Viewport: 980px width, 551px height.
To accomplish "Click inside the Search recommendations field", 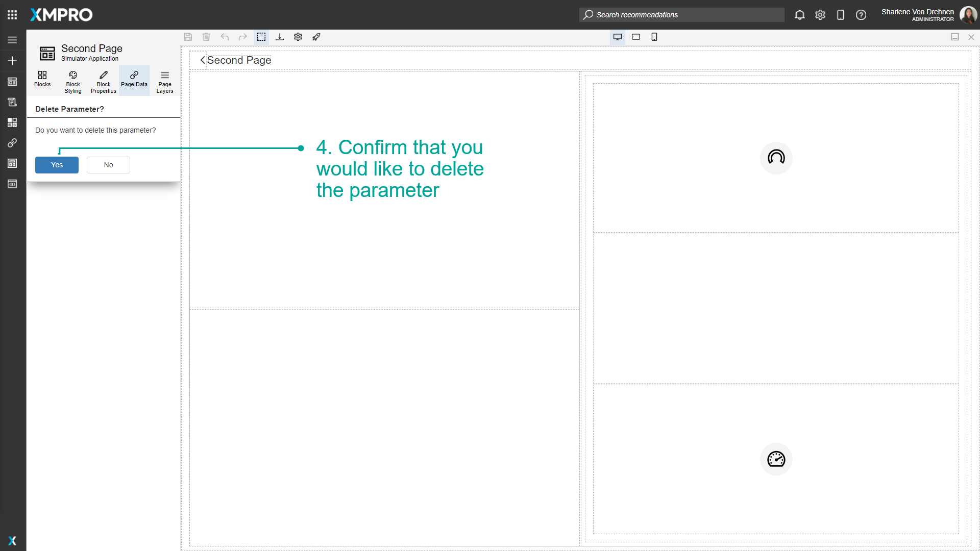I will 681,15.
